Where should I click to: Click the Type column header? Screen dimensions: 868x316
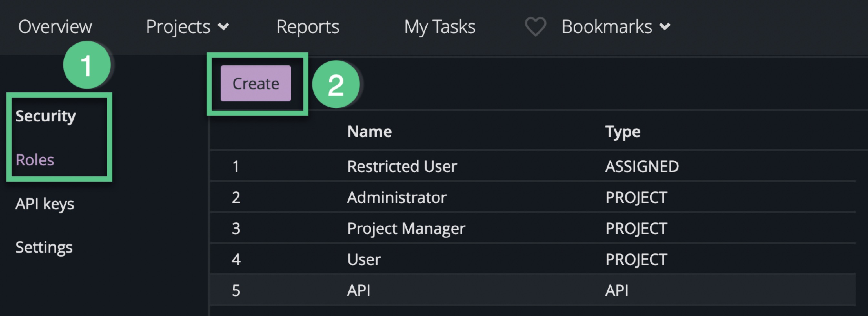point(623,132)
